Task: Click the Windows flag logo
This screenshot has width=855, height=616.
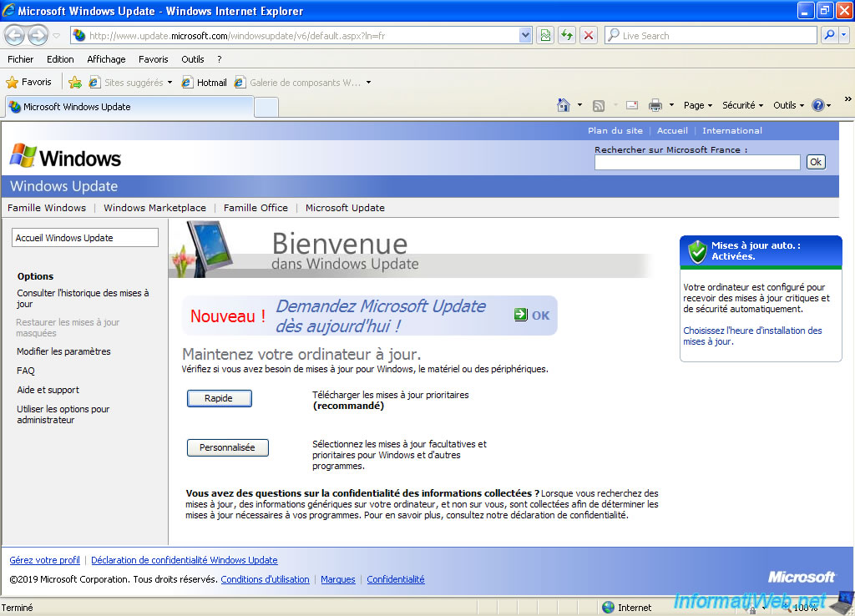Action: click(23, 156)
